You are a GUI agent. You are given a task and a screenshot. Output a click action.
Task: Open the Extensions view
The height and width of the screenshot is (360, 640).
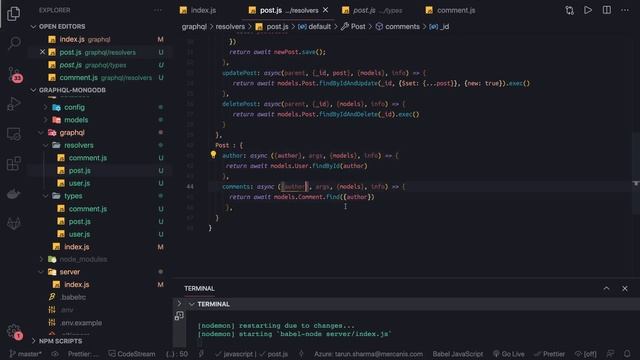coord(14,164)
